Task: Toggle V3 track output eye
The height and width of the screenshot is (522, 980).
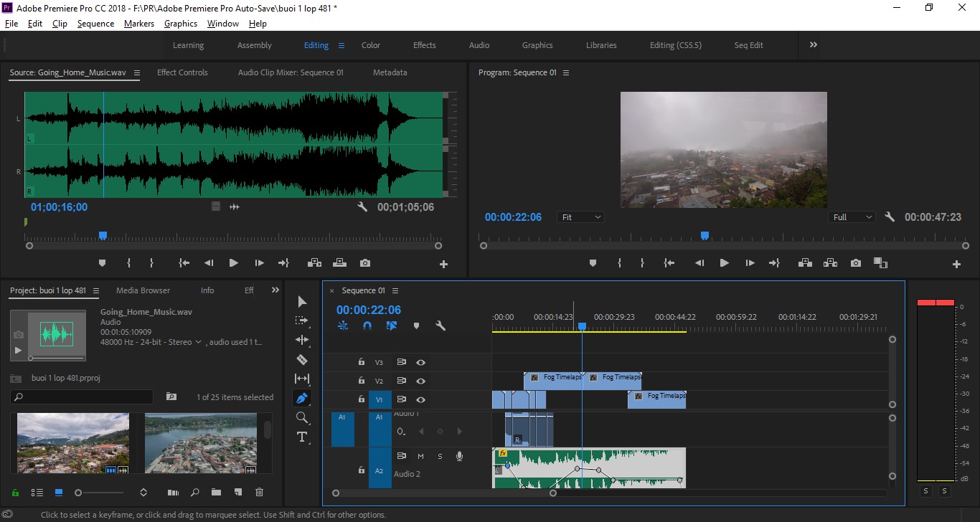Action: pyautogui.click(x=421, y=362)
